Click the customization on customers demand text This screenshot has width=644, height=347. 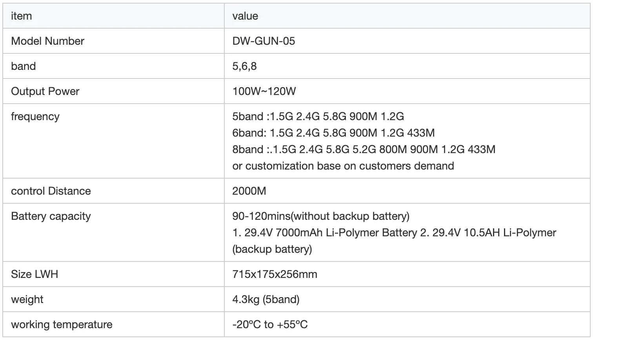coord(343,166)
